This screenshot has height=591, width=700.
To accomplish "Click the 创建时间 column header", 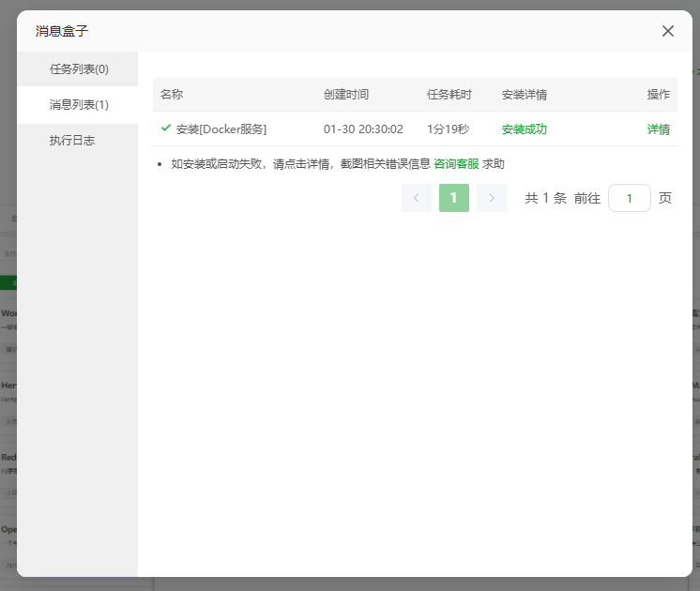I will click(346, 95).
